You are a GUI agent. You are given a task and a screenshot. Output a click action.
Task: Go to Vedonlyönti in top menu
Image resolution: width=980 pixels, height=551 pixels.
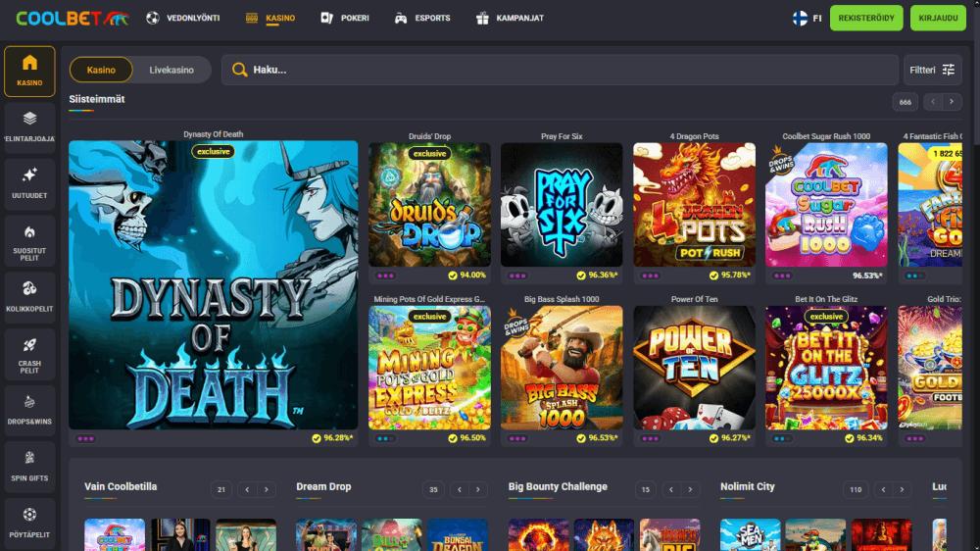182,18
